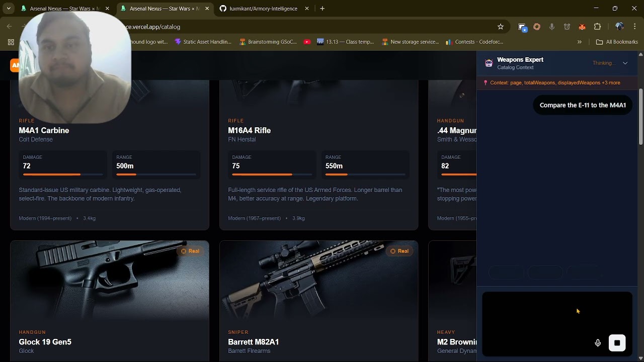Select the M4A1 Carbine card title
644x362 pixels.
44,130
